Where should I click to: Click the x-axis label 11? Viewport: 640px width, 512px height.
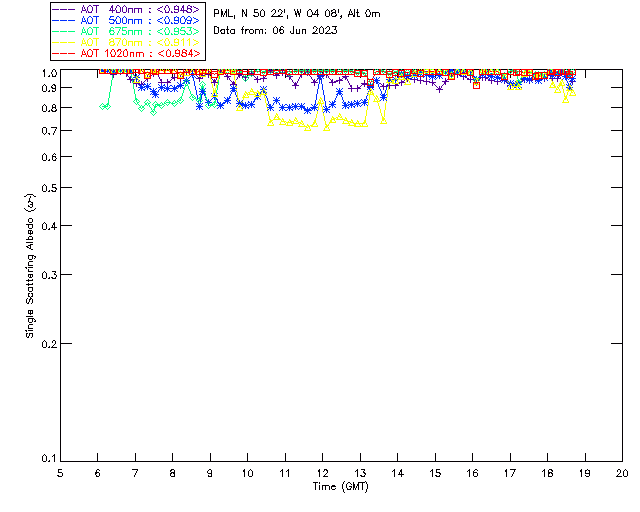(285, 473)
